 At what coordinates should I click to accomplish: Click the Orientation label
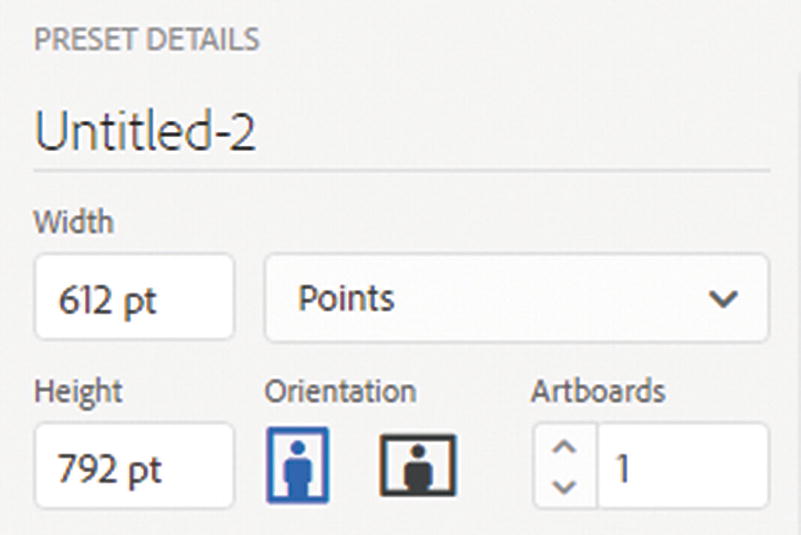[x=340, y=390]
